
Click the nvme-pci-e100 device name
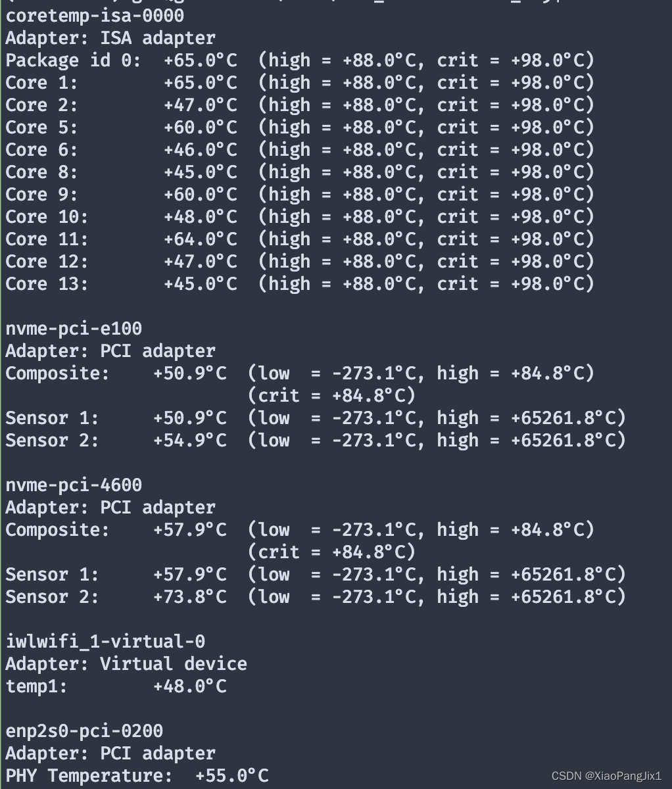pos(74,329)
